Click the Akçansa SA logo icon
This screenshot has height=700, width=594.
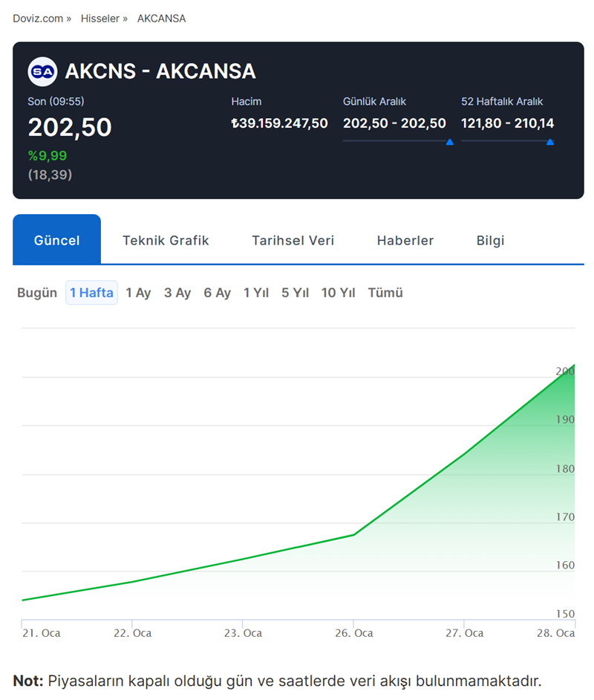42,71
